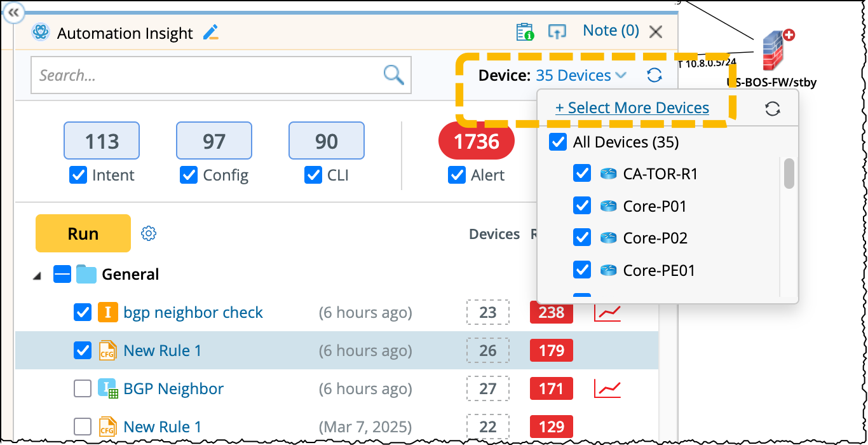Click Select More Devices link

click(632, 108)
